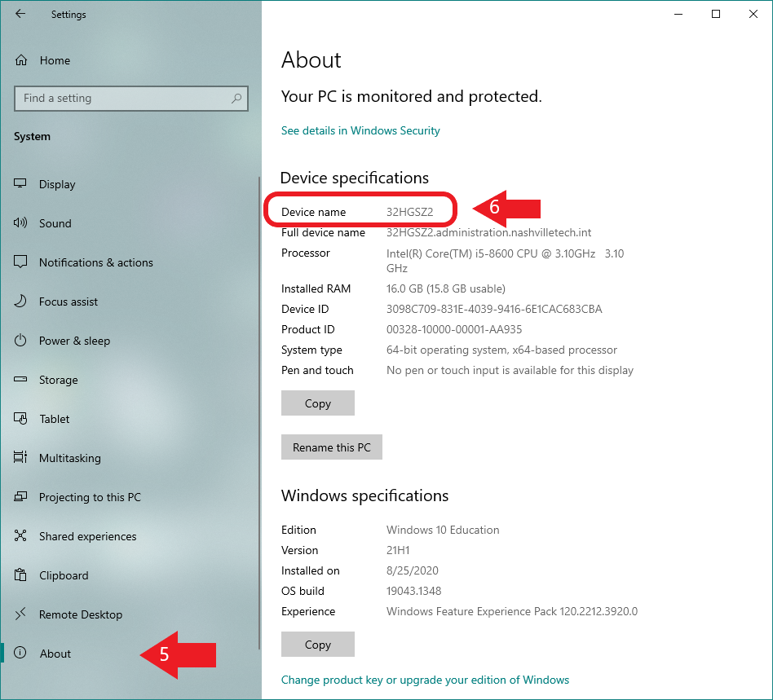Click the Notifications & actions icon
Screen dimensions: 773x700
(20, 262)
